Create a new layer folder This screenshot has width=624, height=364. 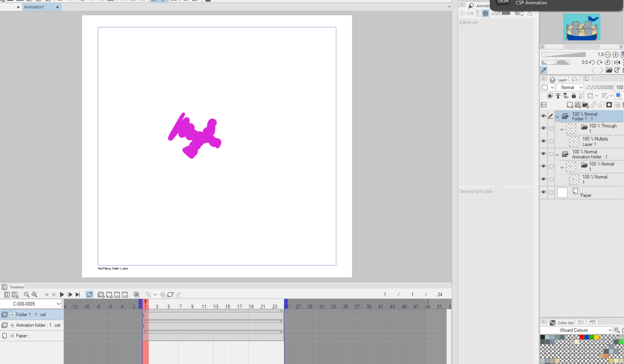585,105
